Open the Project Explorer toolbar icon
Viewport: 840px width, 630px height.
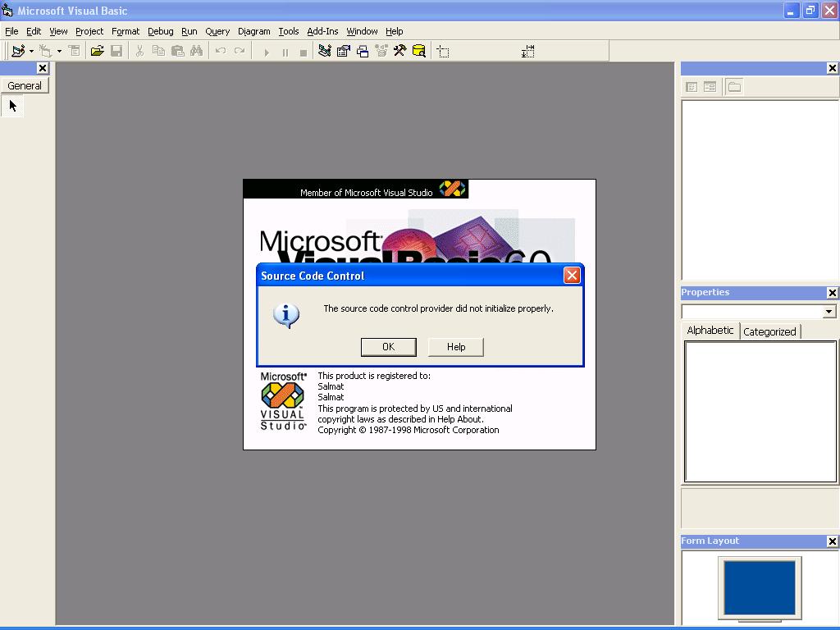[x=325, y=51]
